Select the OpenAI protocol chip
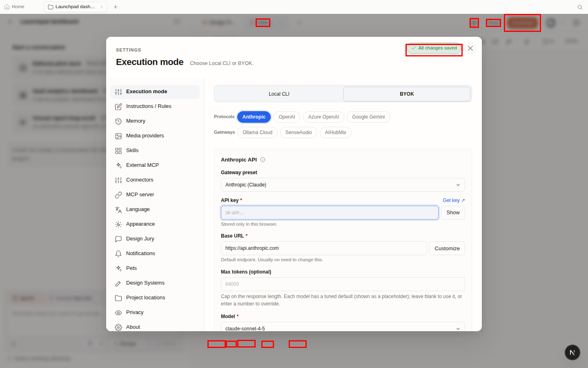Image resolution: width=588 pixels, height=368 pixels. 287,117
